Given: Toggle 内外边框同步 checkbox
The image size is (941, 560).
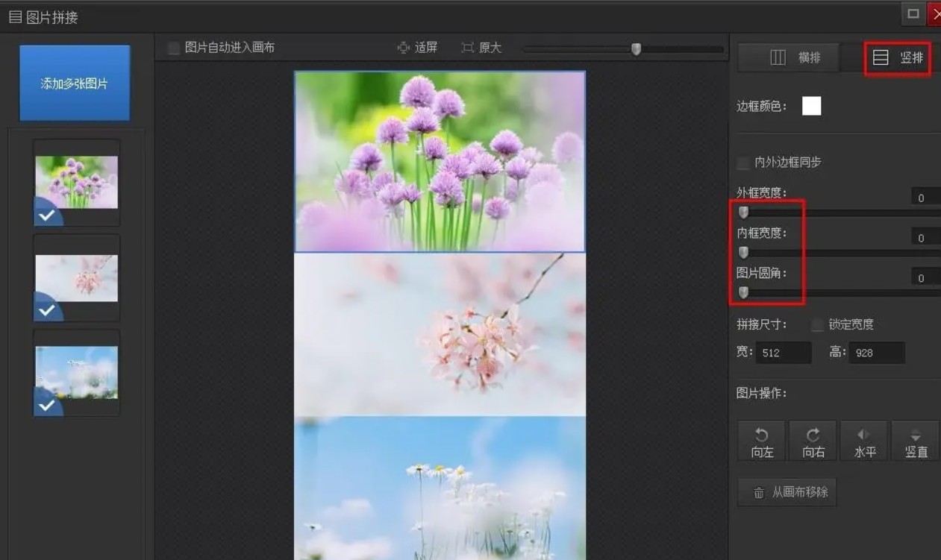Looking at the screenshot, I should coord(743,163).
